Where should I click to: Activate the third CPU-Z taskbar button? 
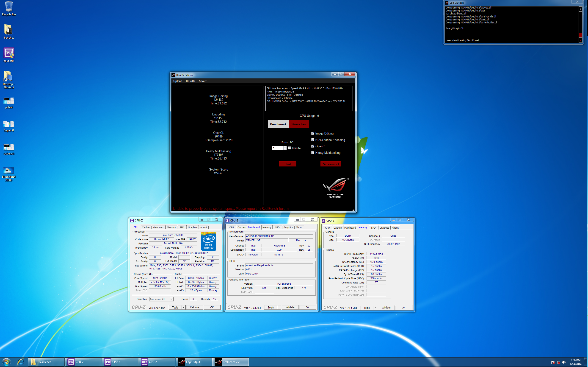coord(157,362)
